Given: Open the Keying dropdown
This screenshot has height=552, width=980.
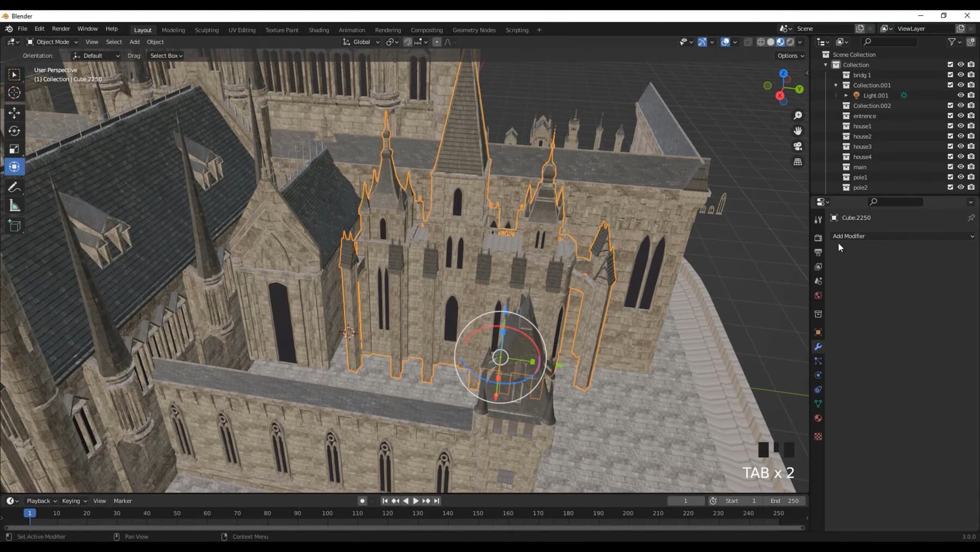Looking at the screenshot, I should coord(74,501).
